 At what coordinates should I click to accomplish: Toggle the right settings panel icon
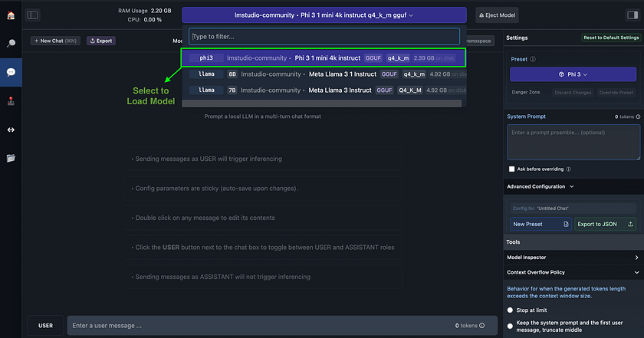[632, 15]
